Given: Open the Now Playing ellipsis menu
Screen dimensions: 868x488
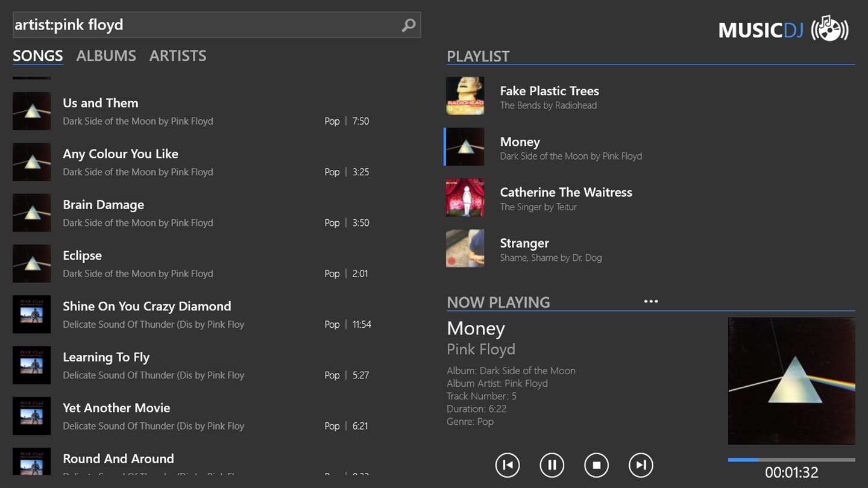Looking at the screenshot, I should 651,301.
